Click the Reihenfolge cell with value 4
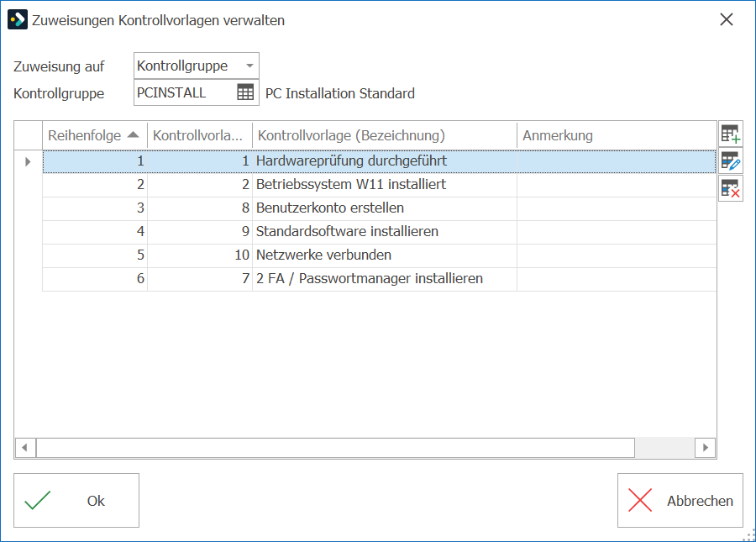Image resolution: width=756 pixels, height=542 pixels. 94,232
